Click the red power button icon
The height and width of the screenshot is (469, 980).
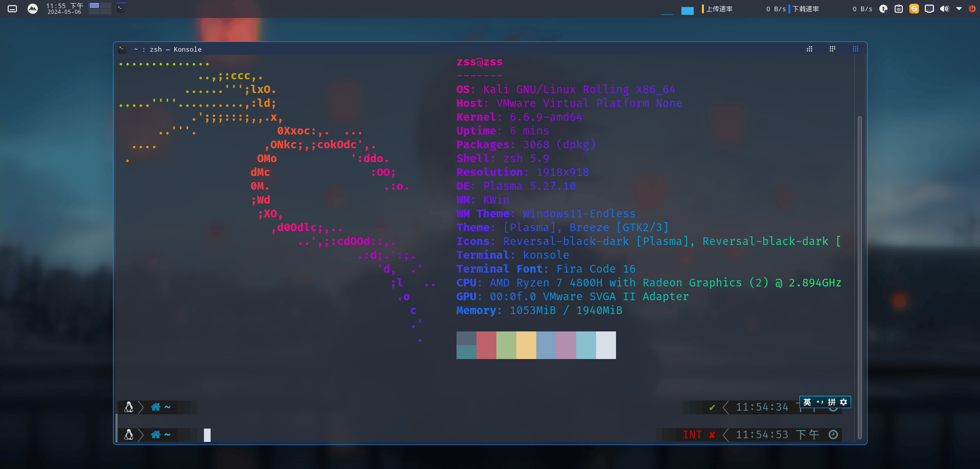(972, 9)
